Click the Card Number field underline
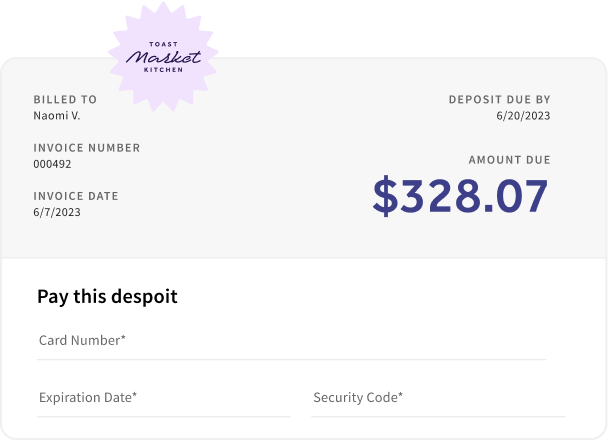The height and width of the screenshot is (440, 608). [292, 360]
